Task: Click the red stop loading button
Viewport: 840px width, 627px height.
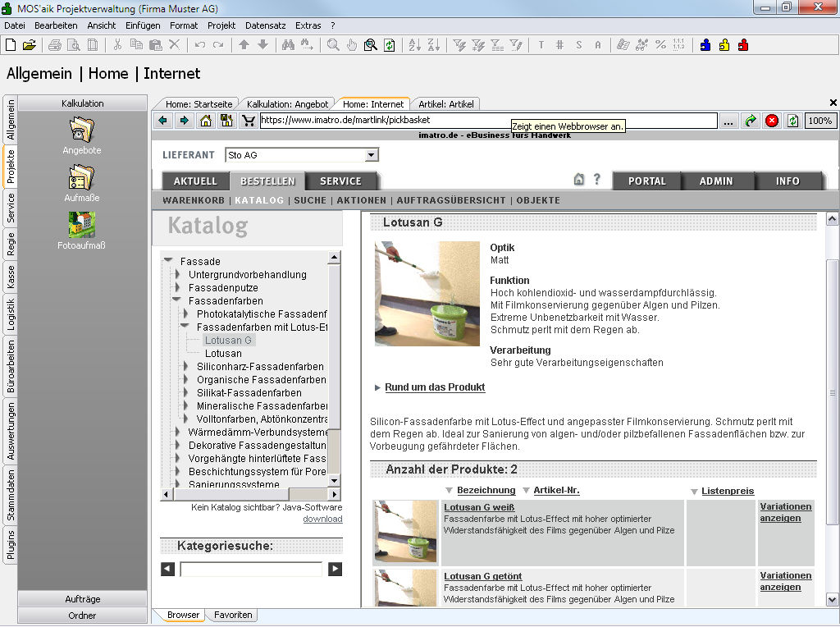Action: (x=771, y=121)
